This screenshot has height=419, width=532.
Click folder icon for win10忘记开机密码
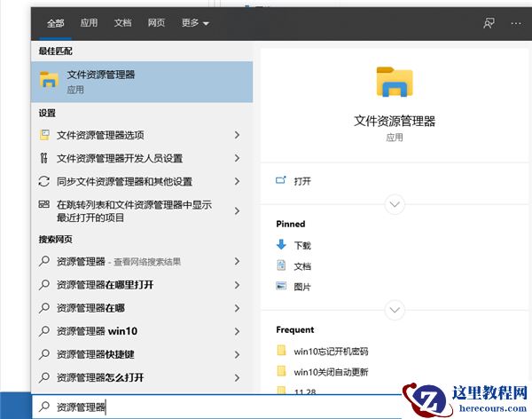pos(281,350)
